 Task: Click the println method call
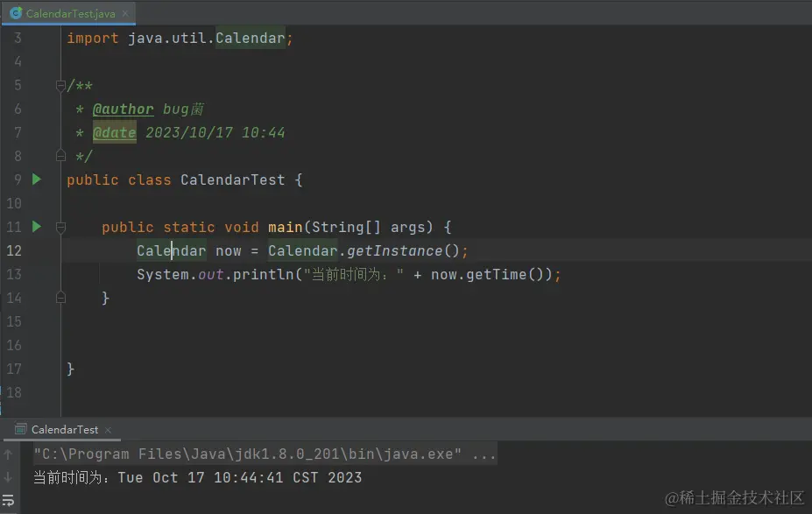(x=263, y=274)
